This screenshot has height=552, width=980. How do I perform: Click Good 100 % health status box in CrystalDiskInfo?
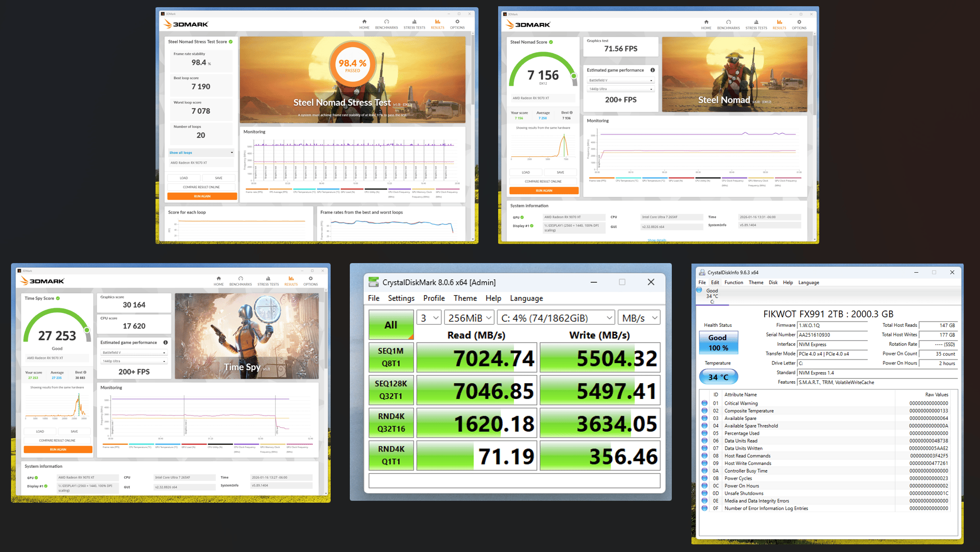[718, 342]
